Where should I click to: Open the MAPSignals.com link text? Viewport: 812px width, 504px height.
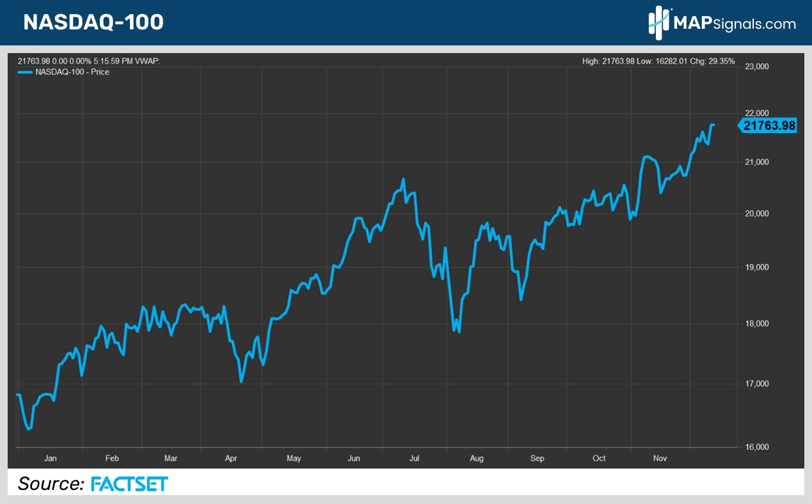[736, 24]
